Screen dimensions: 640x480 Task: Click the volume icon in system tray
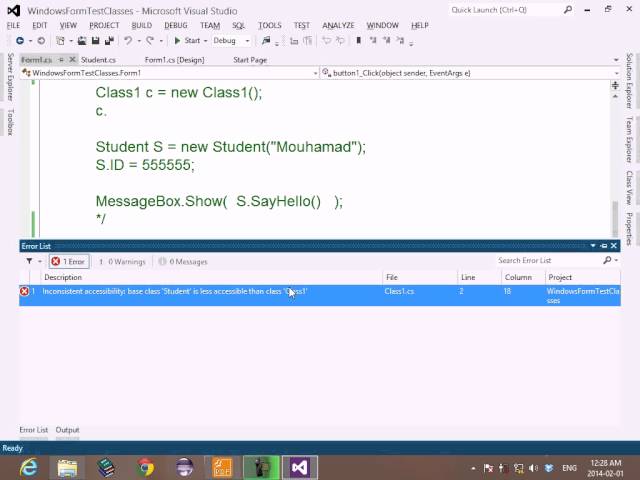point(533,468)
